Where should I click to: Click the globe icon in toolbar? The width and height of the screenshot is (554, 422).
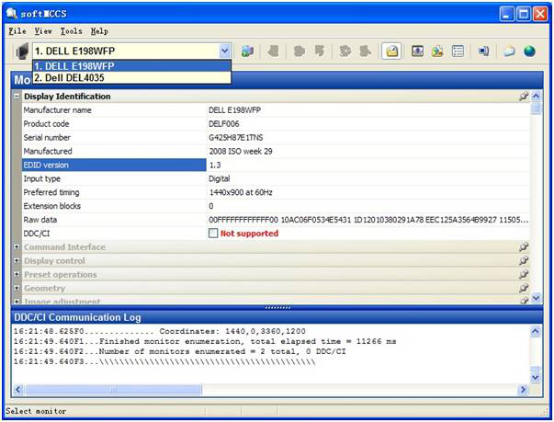coord(529,52)
